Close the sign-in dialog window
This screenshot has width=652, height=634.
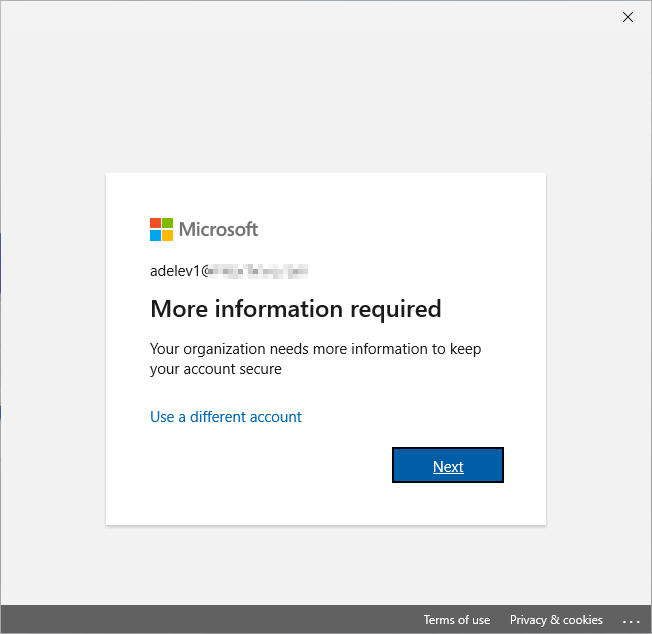click(628, 17)
